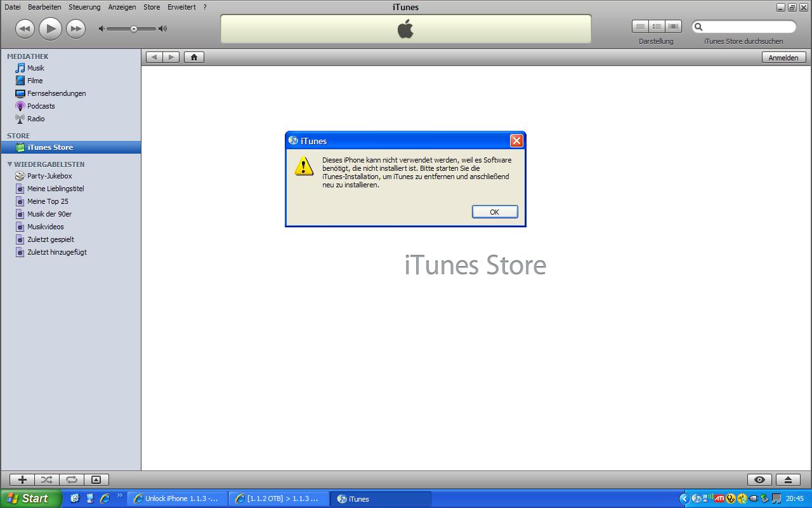This screenshot has height=508, width=812.
Task: Show or hide the artwork viewer
Action: coord(96,480)
